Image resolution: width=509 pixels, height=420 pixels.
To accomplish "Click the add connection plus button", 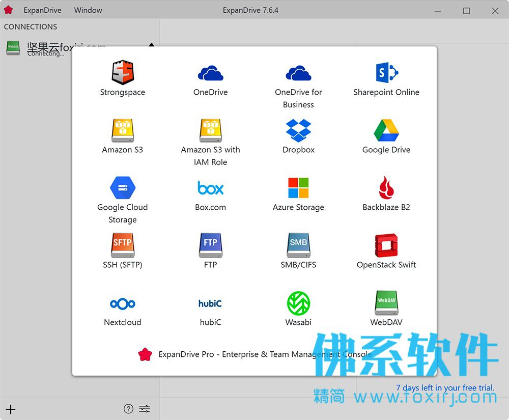I will point(10,409).
